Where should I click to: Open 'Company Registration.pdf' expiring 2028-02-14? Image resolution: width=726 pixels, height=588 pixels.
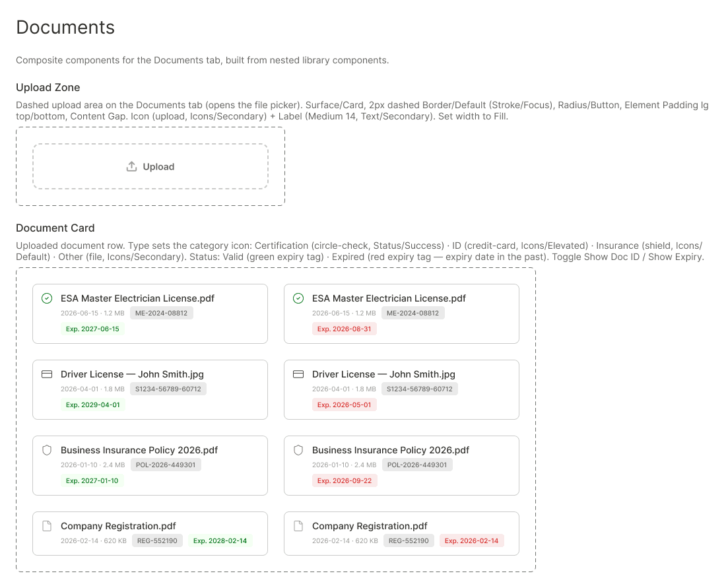click(118, 526)
